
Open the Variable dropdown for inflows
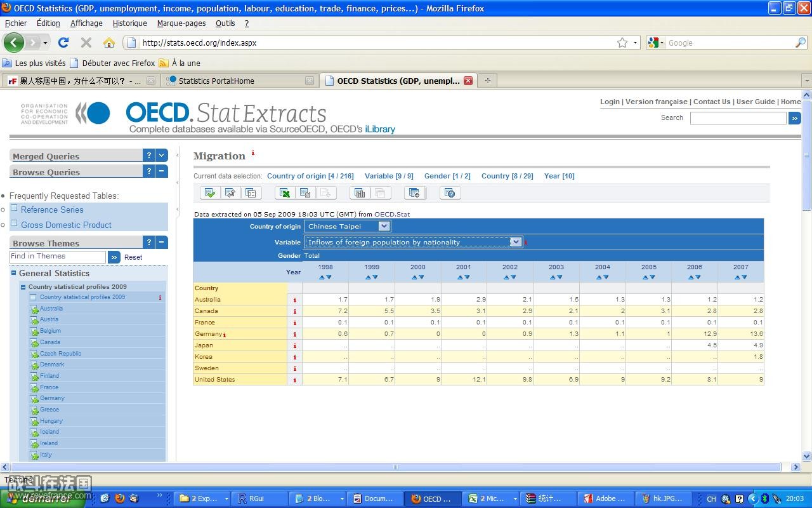coord(516,242)
